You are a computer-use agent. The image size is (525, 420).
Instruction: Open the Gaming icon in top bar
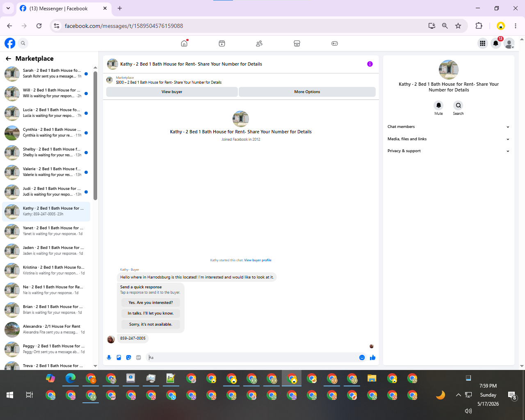[335, 43]
